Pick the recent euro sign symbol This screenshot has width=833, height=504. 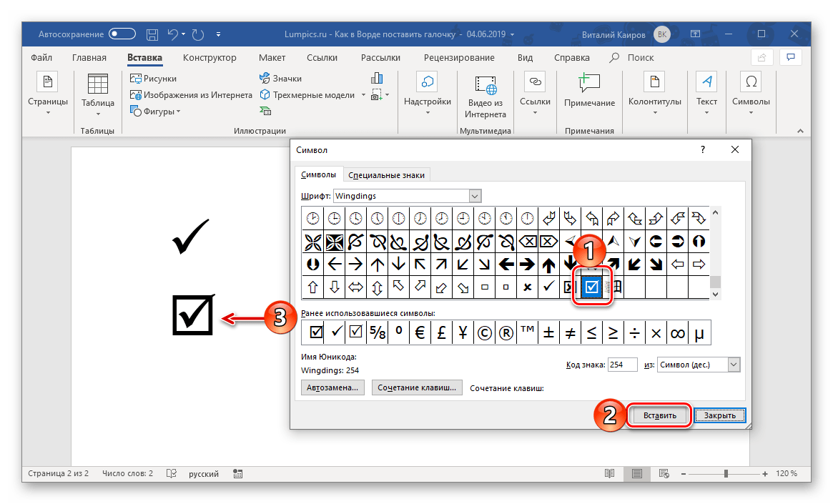[420, 332]
